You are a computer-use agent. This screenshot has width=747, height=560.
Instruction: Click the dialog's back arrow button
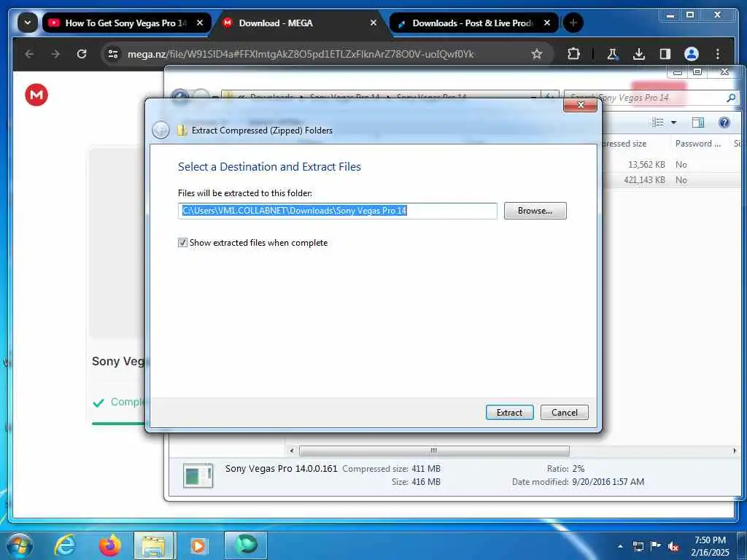pos(160,130)
